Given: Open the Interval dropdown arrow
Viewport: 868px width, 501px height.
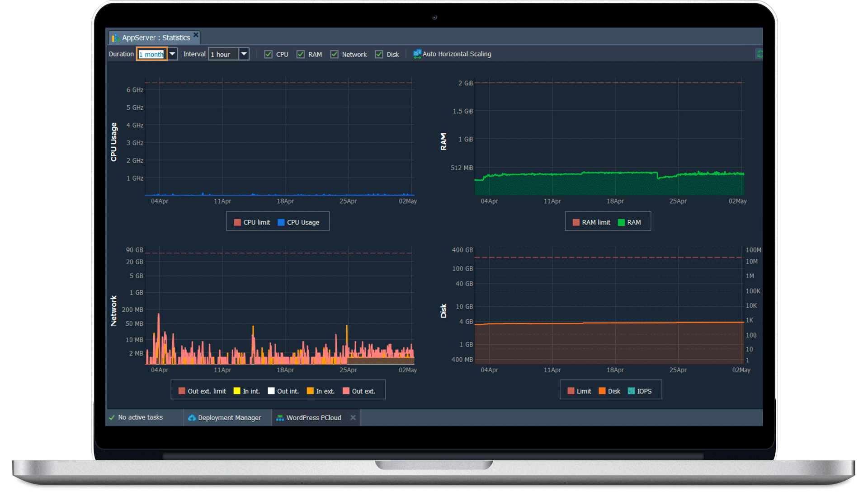Looking at the screenshot, I should tap(244, 54).
